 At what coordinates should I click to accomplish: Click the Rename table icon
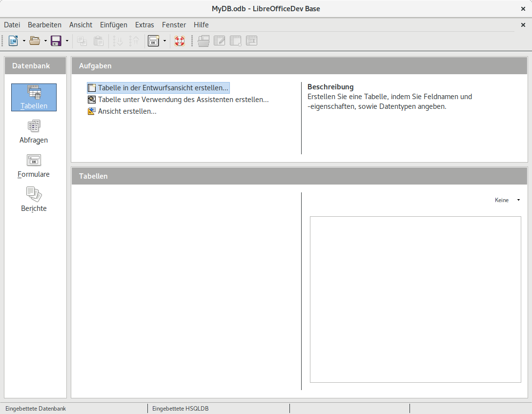pos(251,41)
